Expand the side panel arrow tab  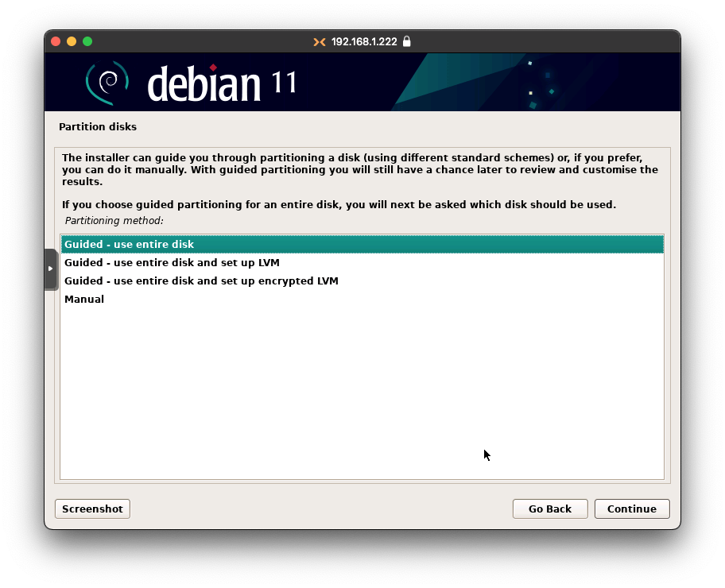(x=51, y=269)
